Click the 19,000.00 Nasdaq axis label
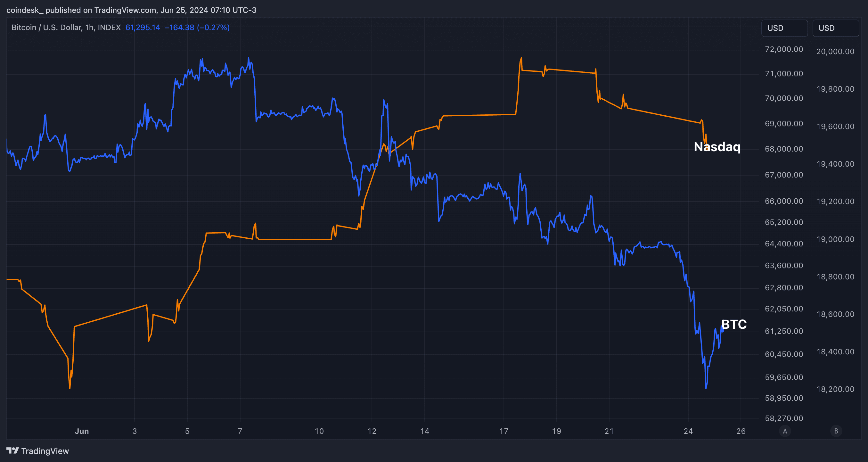Screen dimensions: 868x462 coord(835,239)
